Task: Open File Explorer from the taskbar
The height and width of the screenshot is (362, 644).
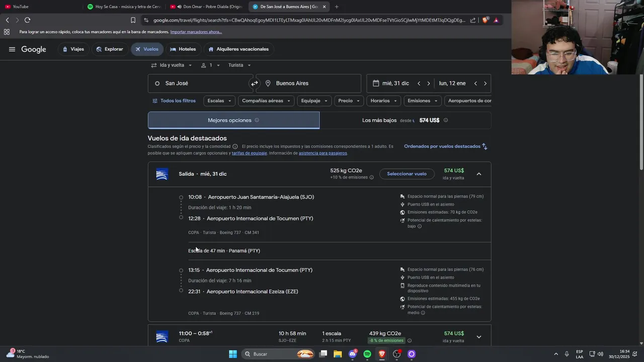Action: click(x=338, y=354)
